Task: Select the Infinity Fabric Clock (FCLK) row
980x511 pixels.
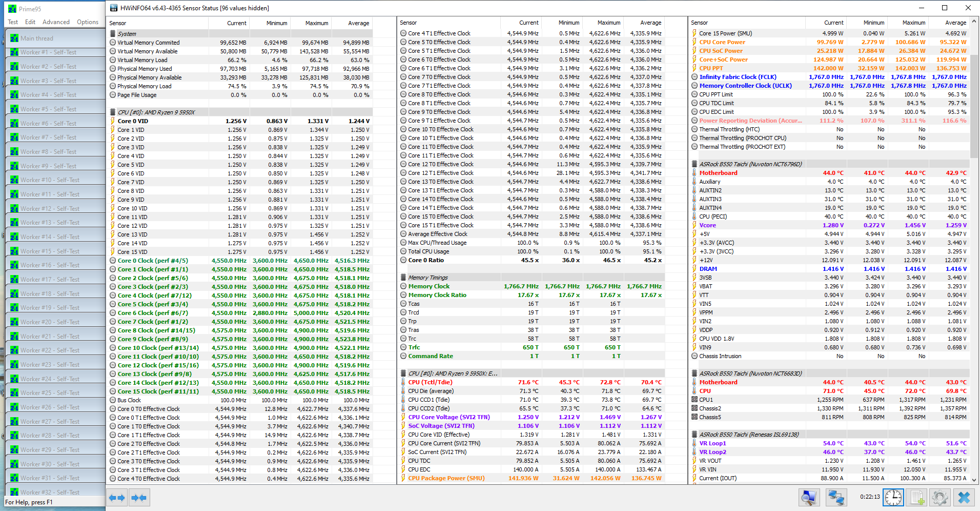Action: pyautogui.click(x=829, y=77)
